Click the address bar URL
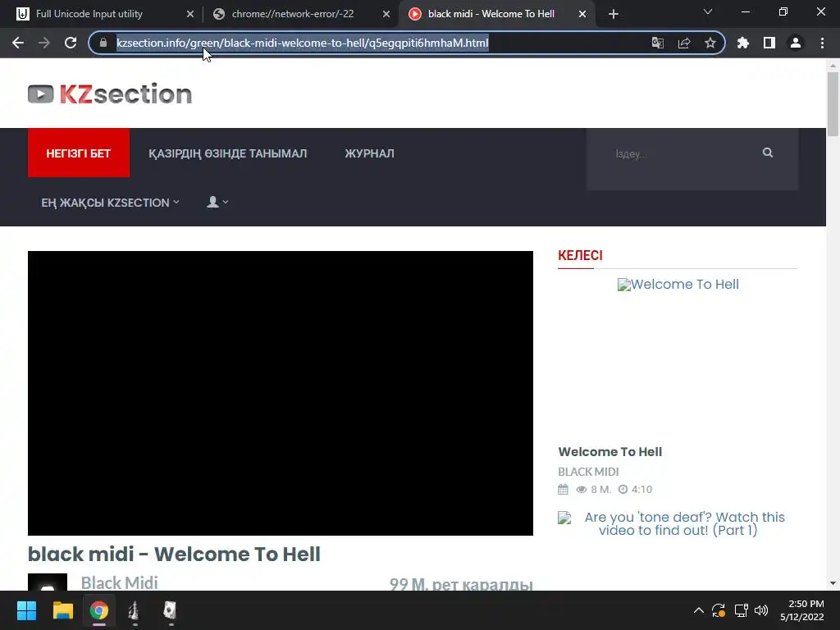Viewport: 840px width, 630px height. (x=302, y=43)
